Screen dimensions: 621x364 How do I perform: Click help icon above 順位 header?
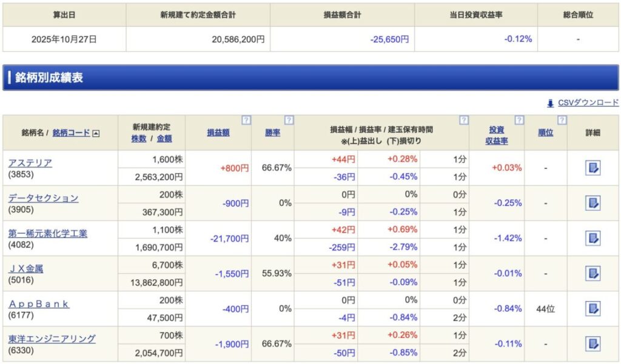point(562,121)
